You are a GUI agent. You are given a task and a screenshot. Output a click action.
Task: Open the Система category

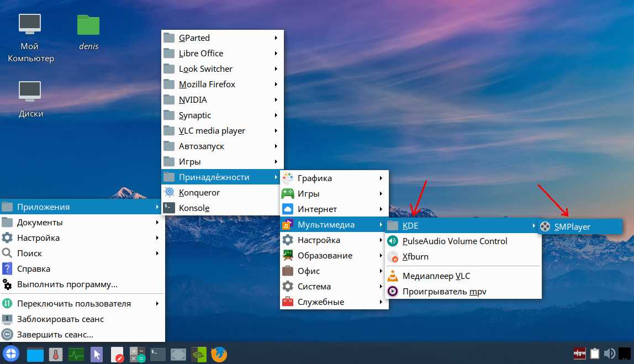(333, 286)
